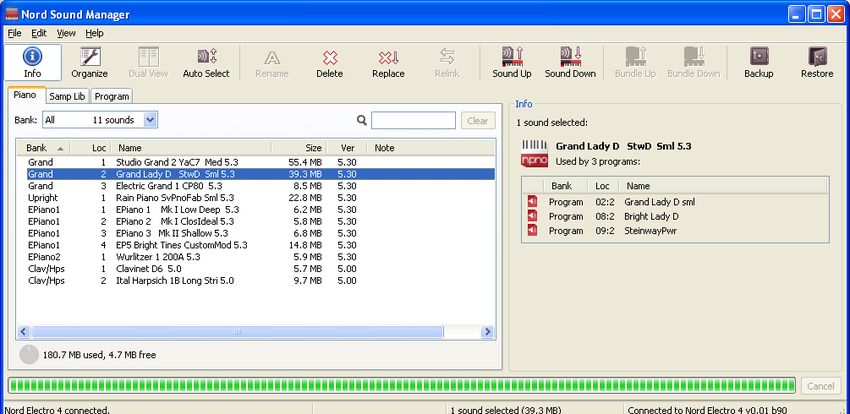Sort by the Loc column header
The height and width of the screenshot is (414, 850).
point(91,147)
